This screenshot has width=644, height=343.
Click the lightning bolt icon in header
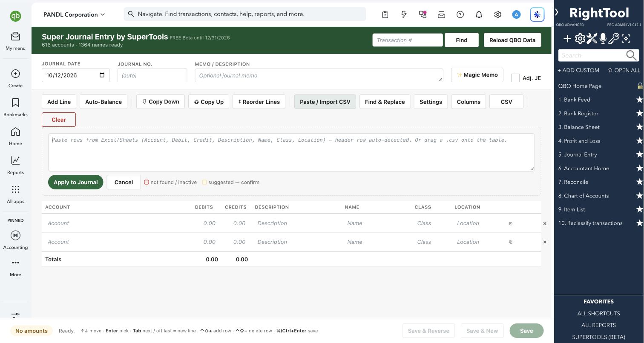point(404,14)
